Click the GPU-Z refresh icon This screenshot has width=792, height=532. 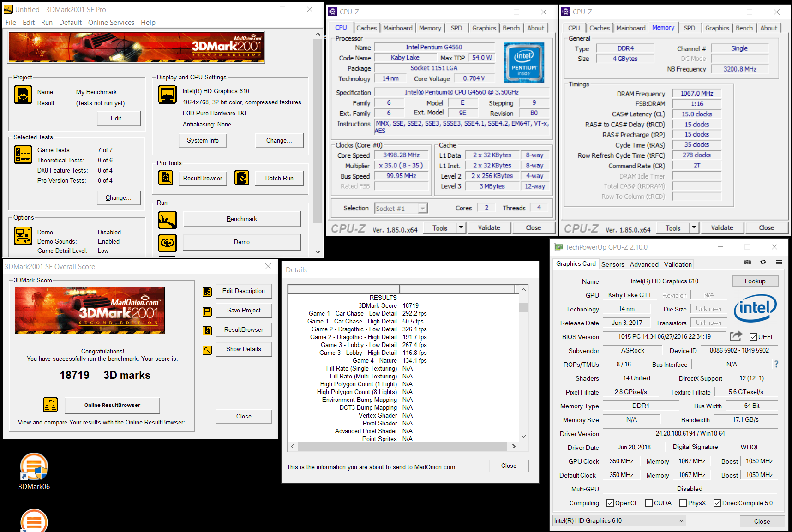click(763, 262)
